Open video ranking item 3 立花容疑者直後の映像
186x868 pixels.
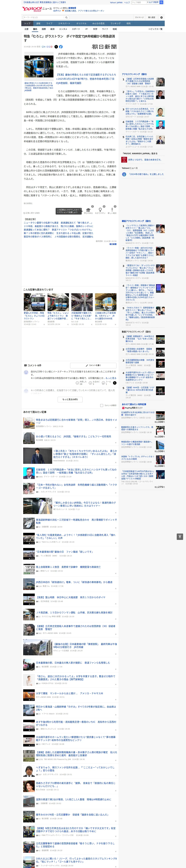140,362
